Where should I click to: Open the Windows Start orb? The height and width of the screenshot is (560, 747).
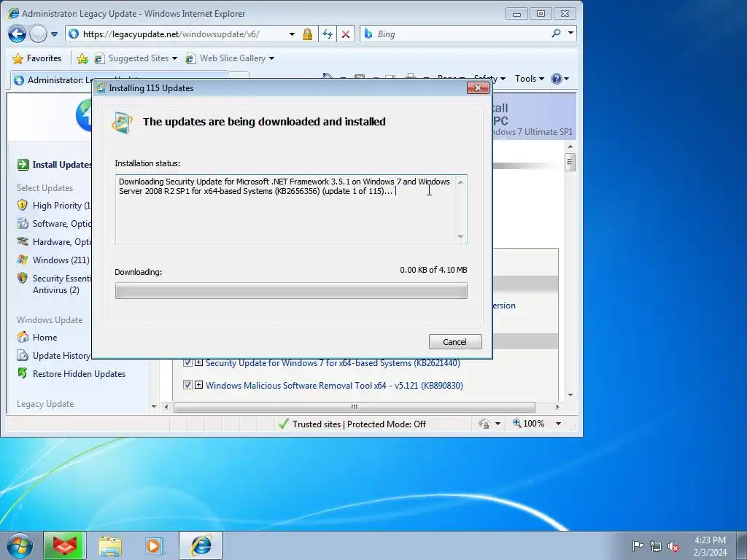coord(19,545)
